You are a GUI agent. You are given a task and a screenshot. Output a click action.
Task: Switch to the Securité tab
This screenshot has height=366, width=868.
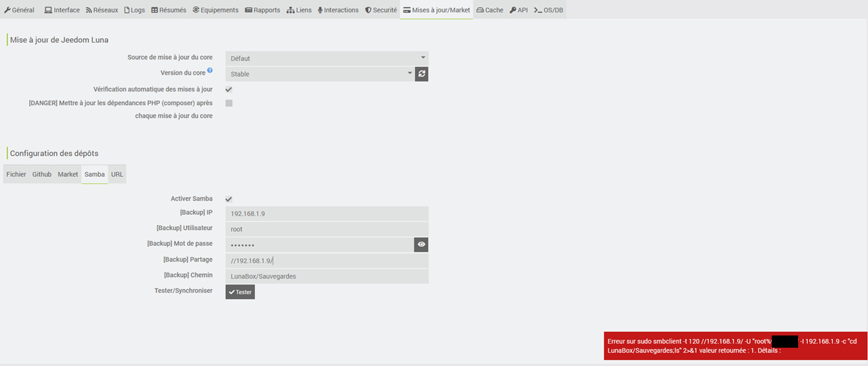point(381,10)
